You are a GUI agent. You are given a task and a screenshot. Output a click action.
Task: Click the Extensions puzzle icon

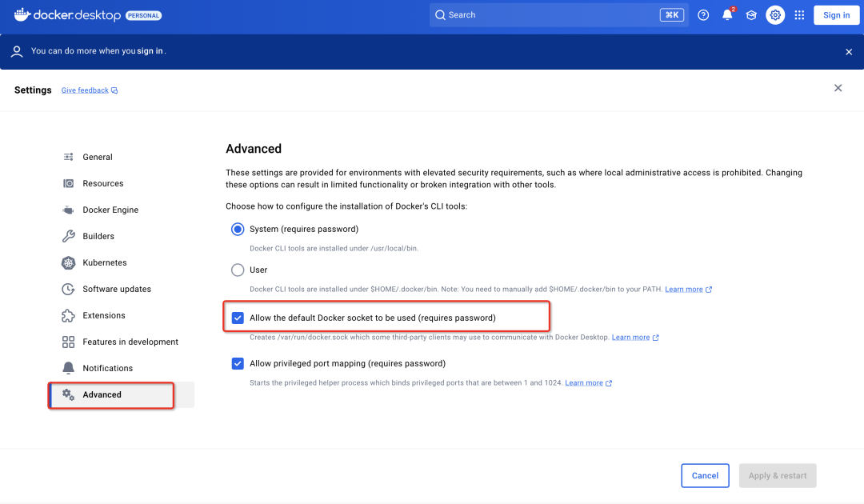pyautogui.click(x=68, y=316)
